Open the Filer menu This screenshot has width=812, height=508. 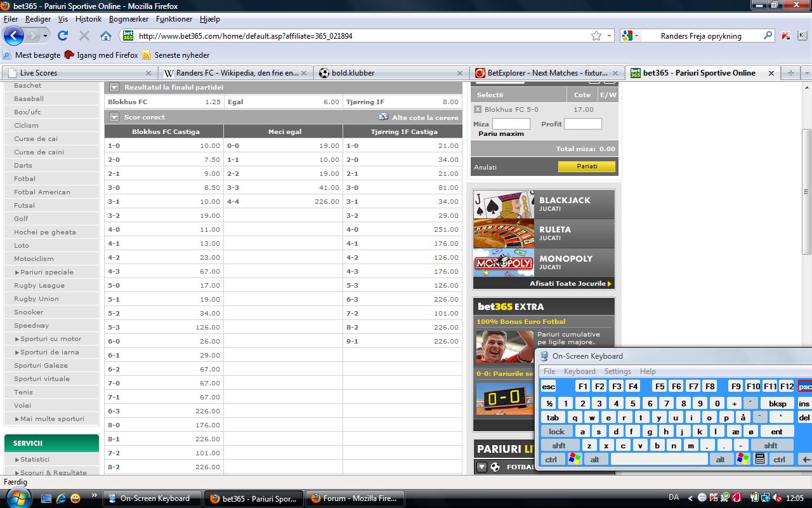11,19
